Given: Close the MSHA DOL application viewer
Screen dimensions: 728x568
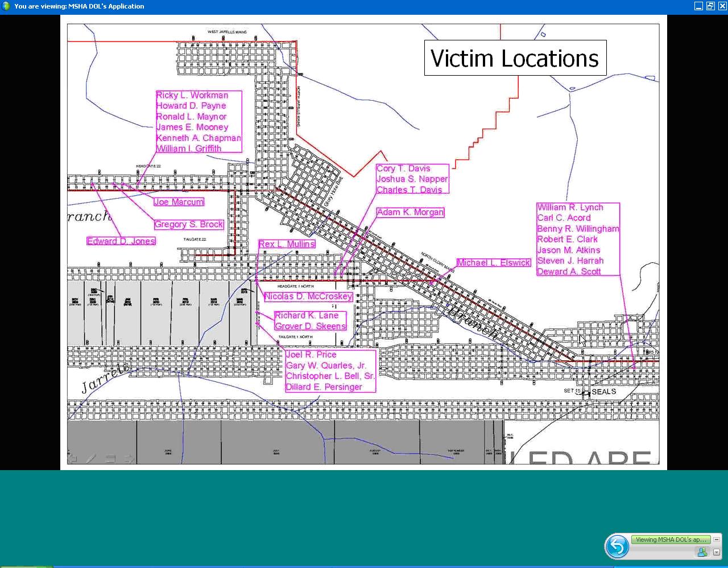Looking at the screenshot, I should click(722, 6).
